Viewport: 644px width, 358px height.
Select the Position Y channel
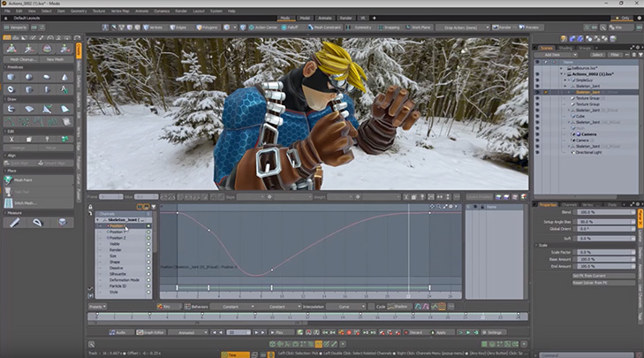(x=117, y=232)
